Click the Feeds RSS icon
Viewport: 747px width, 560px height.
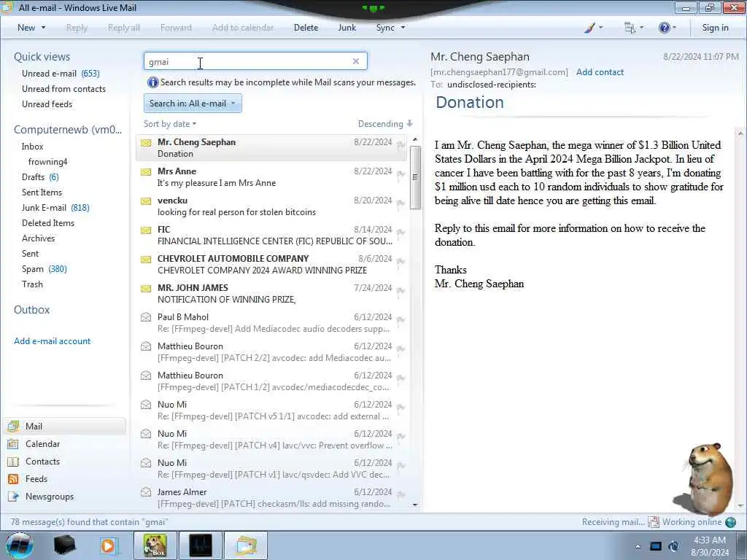pos(13,479)
